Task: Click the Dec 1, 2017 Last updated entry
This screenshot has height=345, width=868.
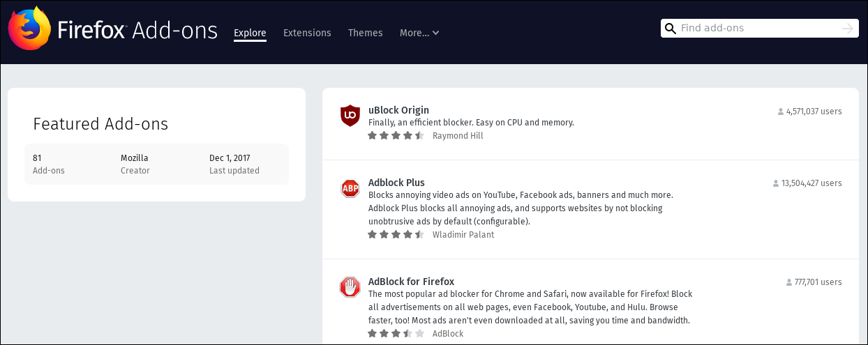Action: [x=234, y=164]
